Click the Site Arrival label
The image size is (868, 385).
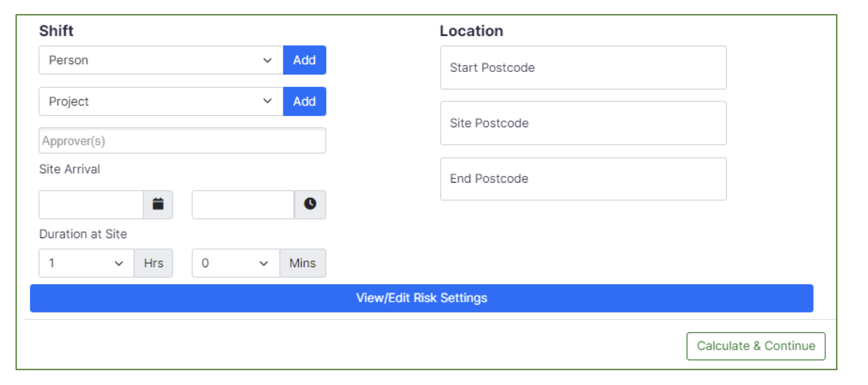[70, 169]
